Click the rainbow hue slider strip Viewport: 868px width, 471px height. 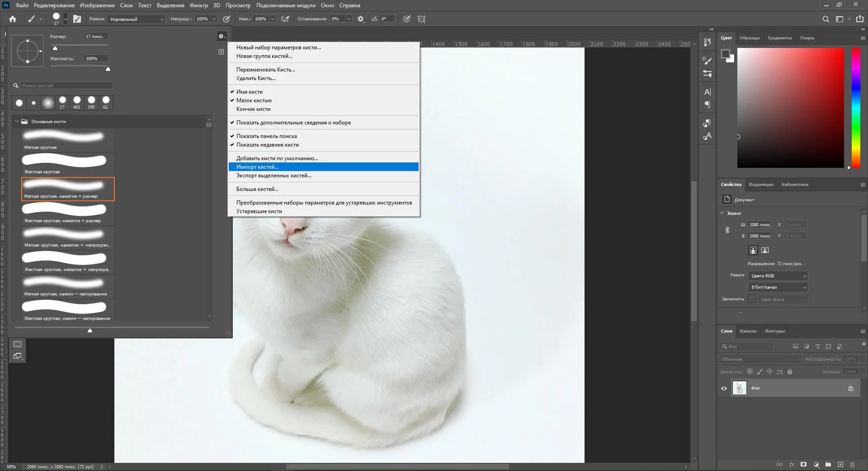(856, 108)
